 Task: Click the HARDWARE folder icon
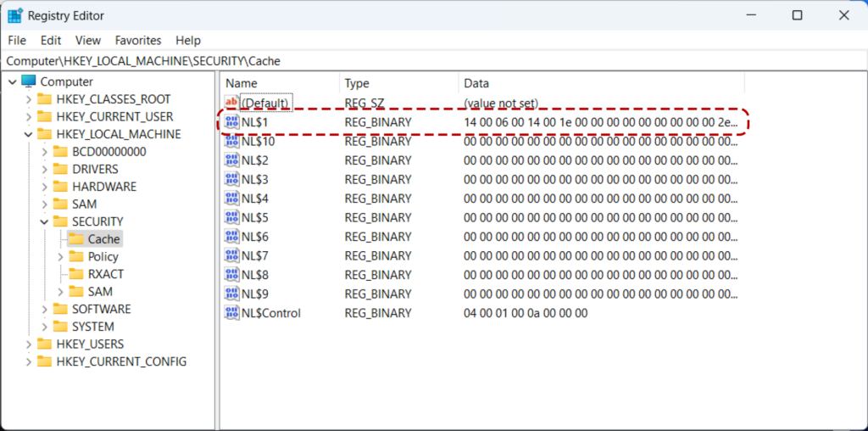(x=60, y=187)
